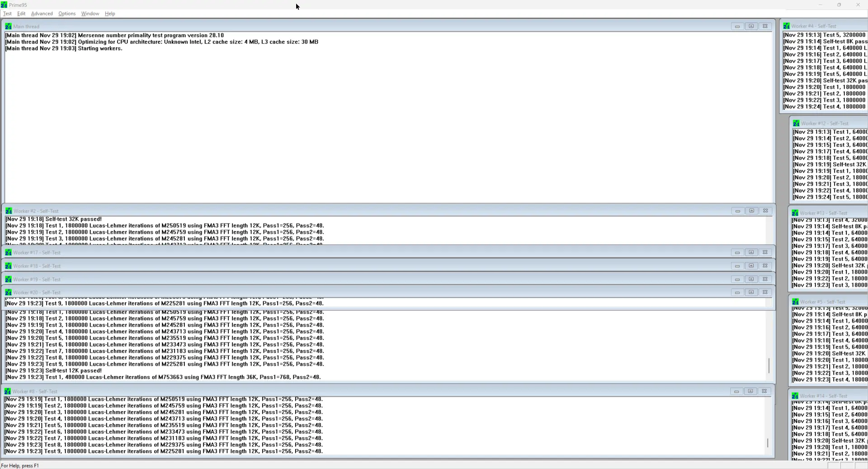Image resolution: width=868 pixels, height=469 pixels.
Task: Select the Test 3 M245281 line in Worker #2
Action: tap(165, 239)
